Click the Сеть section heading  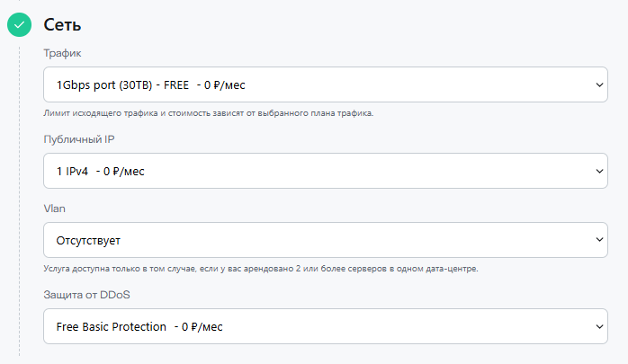(62, 25)
